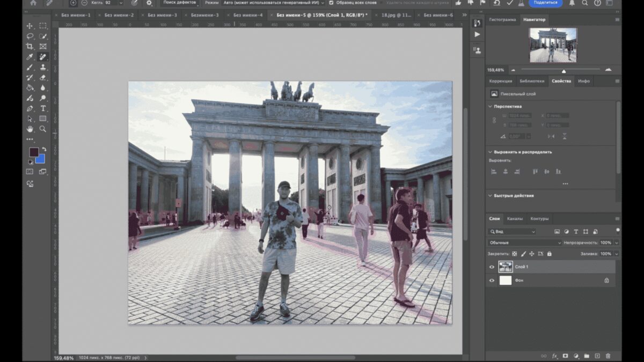The image size is (644, 362).
Task: Toggle visibility of Фон layer
Action: pyautogui.click(x=492, y=280)
